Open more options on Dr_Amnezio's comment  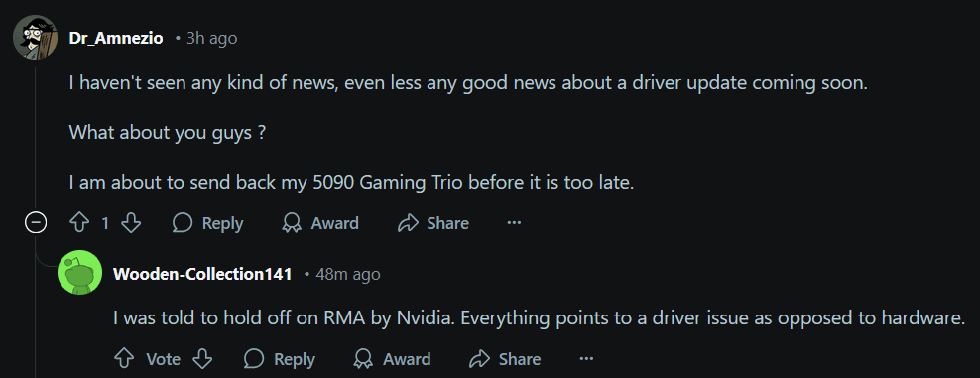tap(514, 223)
